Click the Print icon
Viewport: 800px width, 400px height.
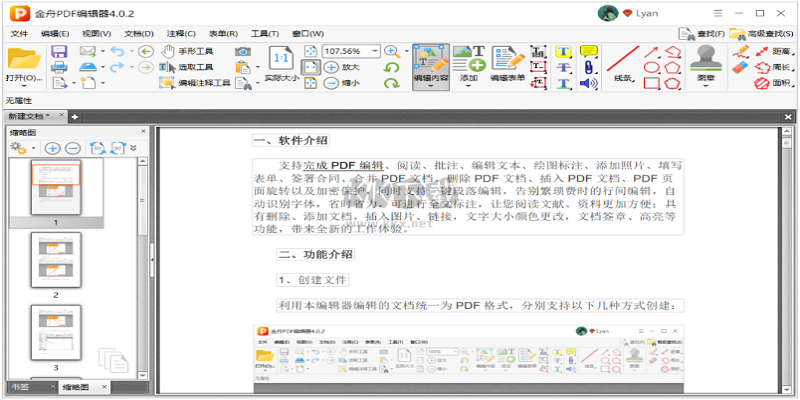pyautogui.click(x=60, y=67)
